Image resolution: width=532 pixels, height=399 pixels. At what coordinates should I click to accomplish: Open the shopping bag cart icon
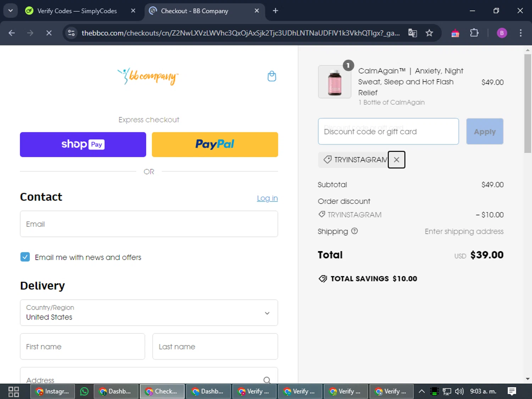pos(272,76)
